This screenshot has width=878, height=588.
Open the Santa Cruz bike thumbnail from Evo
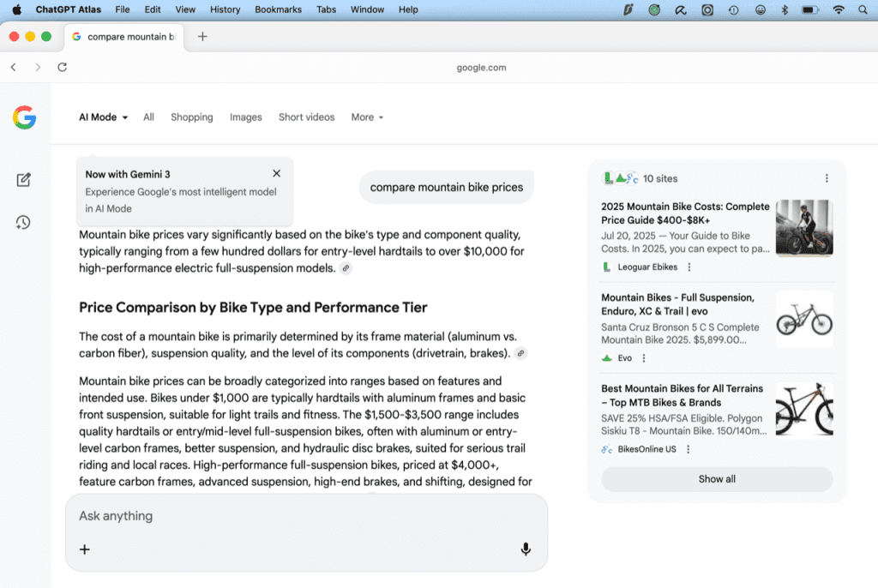(804, 319)
